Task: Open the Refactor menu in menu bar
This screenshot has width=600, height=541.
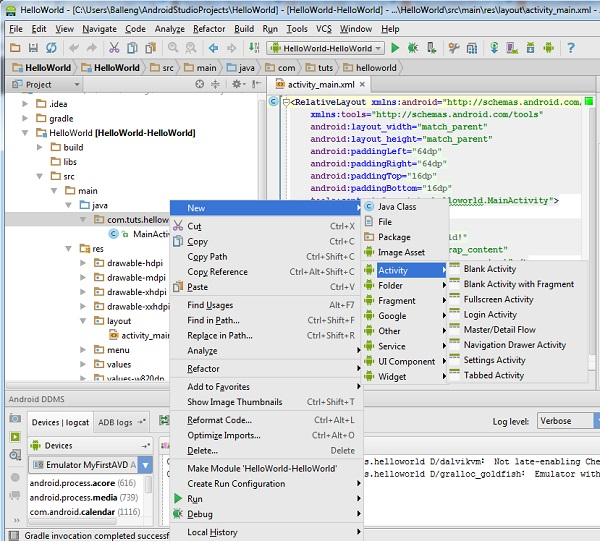Action: (x=209, y=29)
